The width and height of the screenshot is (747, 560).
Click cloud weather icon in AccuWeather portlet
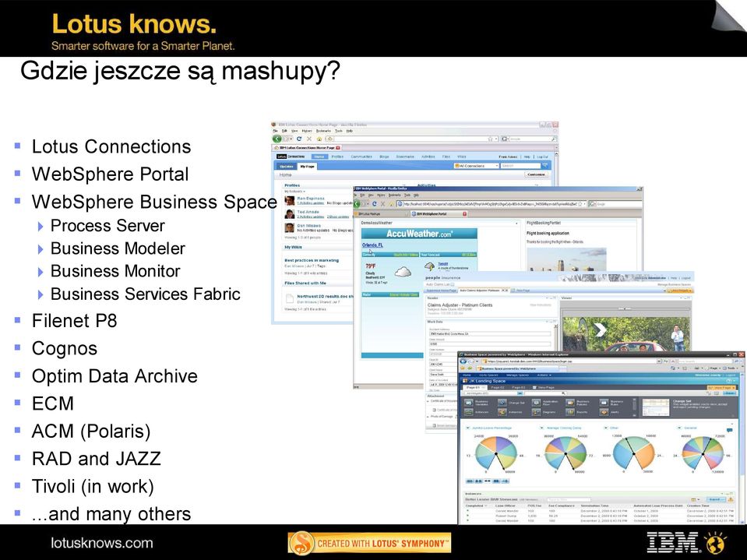point(403,272)
